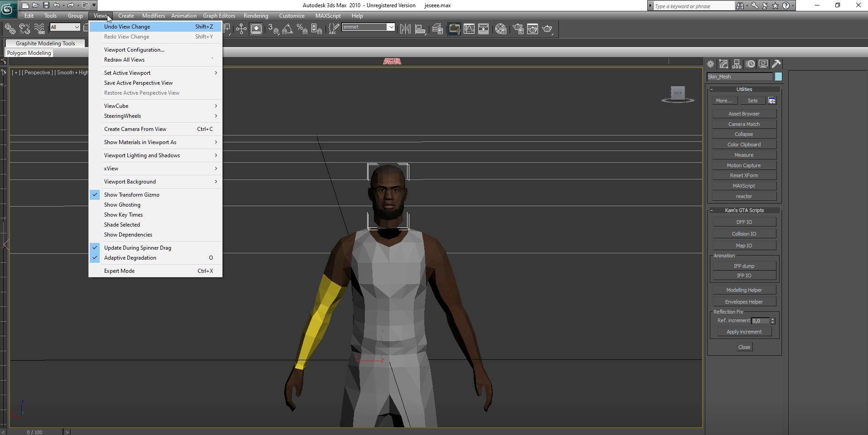Click the Quick Render teapot icon
Image resolution: width=868 pixels, height=435 pixels.
(x=548, y=29)
